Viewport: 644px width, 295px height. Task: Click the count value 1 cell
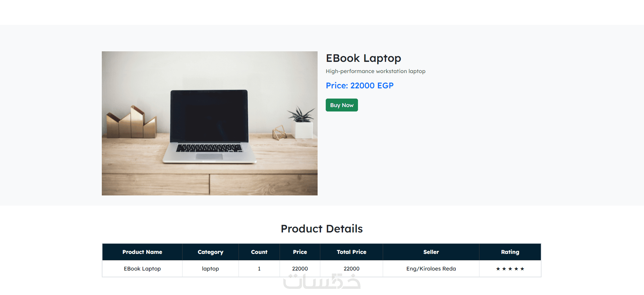coord(259,268)
